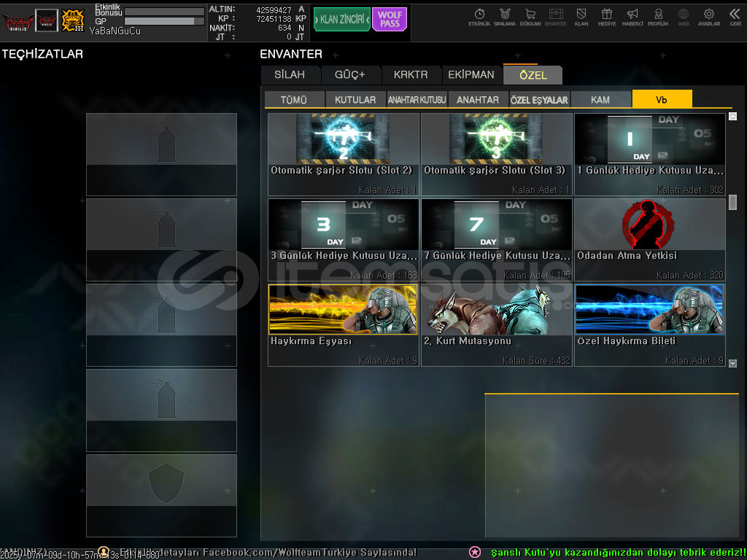Open the HABERCİ megaphone icon
The height and width of the screenshot is (560, 747).
(x=632, y=17)
